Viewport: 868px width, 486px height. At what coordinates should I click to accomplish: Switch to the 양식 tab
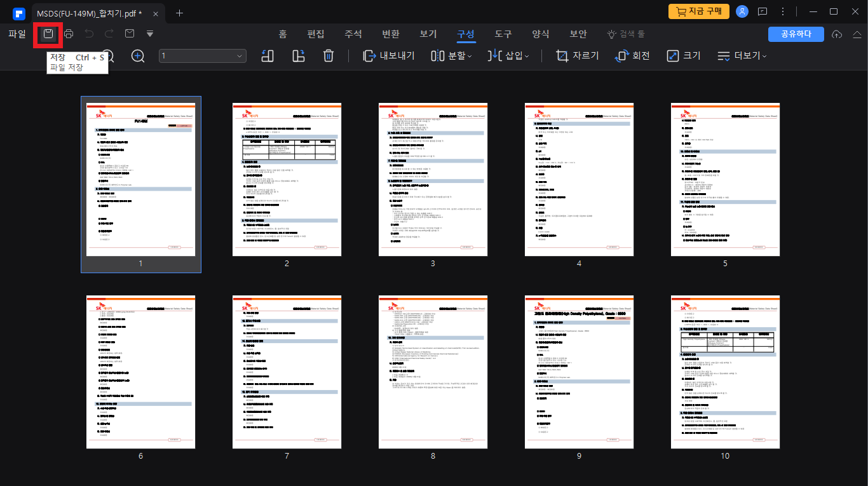(541, 34)
